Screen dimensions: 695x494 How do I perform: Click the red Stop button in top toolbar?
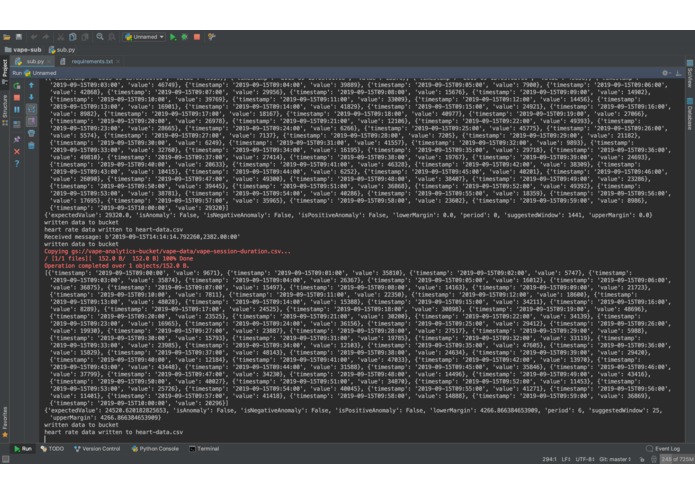[x=197, y=37]
